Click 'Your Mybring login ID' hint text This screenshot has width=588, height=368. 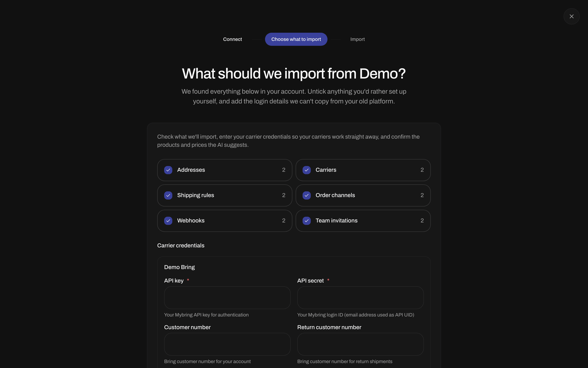click(x=355, y=315)
